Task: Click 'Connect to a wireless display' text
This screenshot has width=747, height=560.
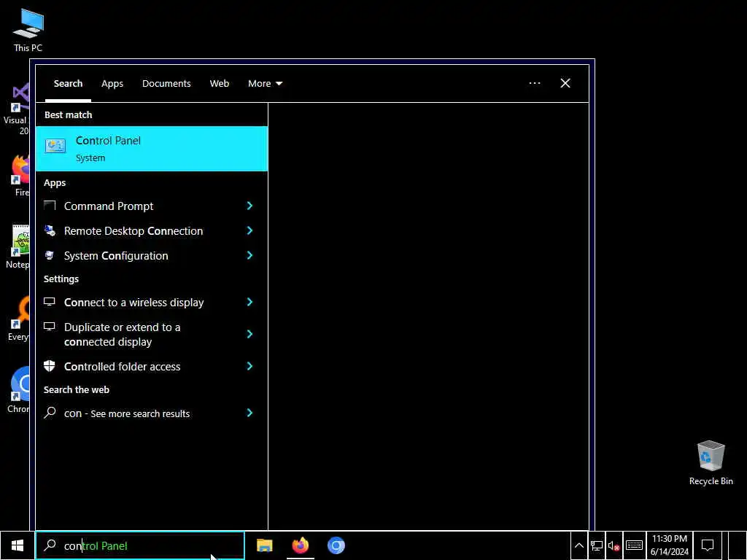Action: pyautogui.click(x=134, y=303)
